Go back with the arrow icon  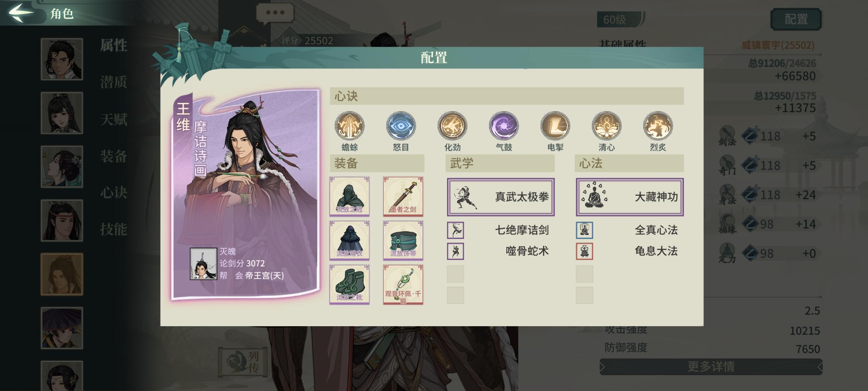[21, 13]
